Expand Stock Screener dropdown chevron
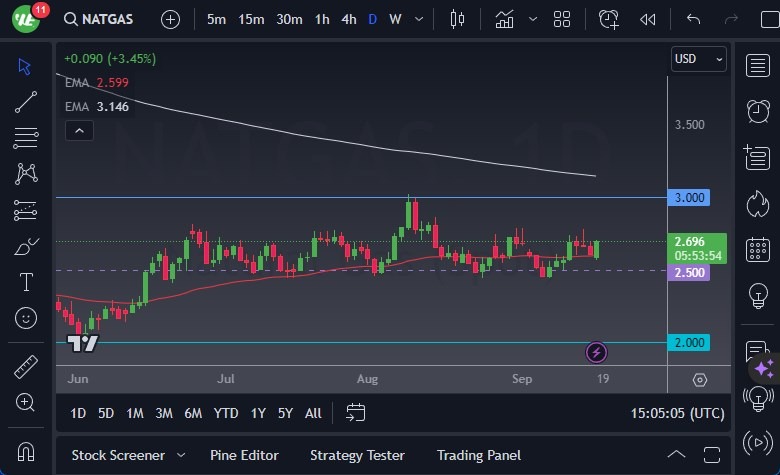The height and width of the screenshot is (475, 780). coord(181,455)
